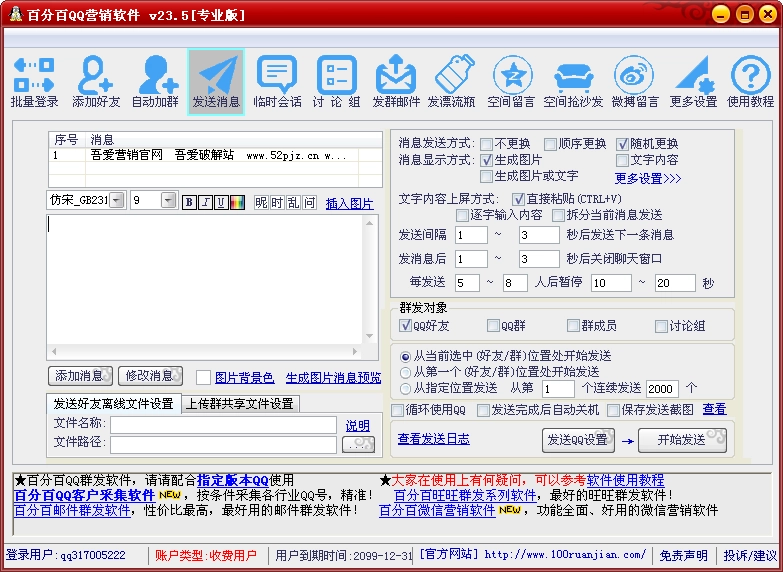
Task: Expand the 仿宋_GB2312 font dropdown
Action: click(x=116, y=200)
